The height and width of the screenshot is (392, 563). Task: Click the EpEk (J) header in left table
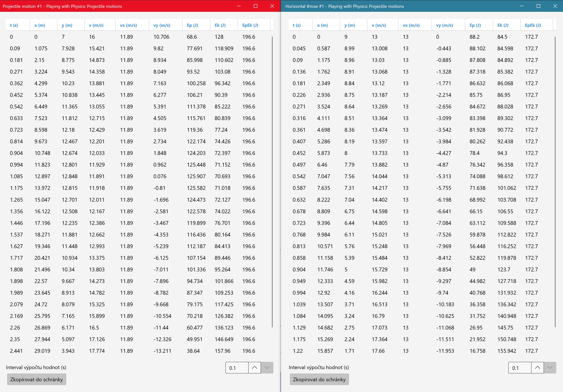pyautogui.click(x=250, y=25)
